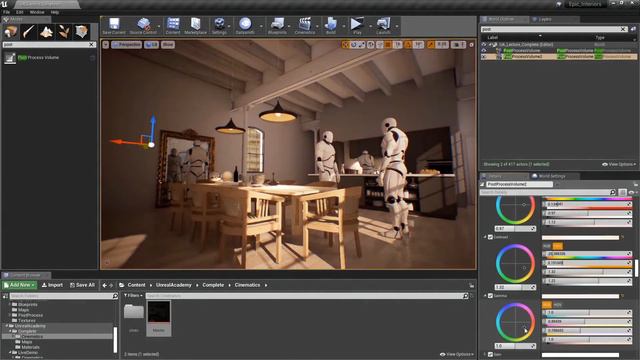Toggle the Gamma override checkbox

click(491, 296)
